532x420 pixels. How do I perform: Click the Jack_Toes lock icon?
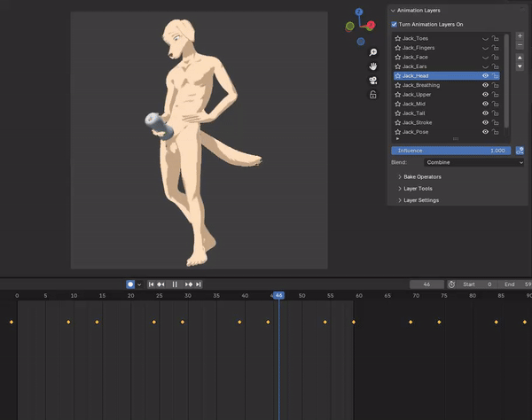496,38
